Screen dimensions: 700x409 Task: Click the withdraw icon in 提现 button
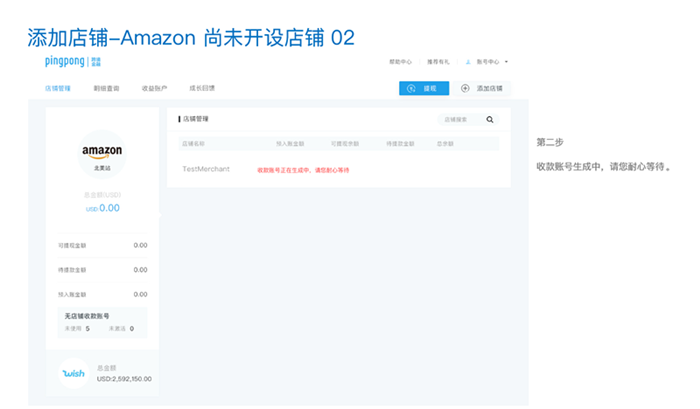click(x=411, y=88)
